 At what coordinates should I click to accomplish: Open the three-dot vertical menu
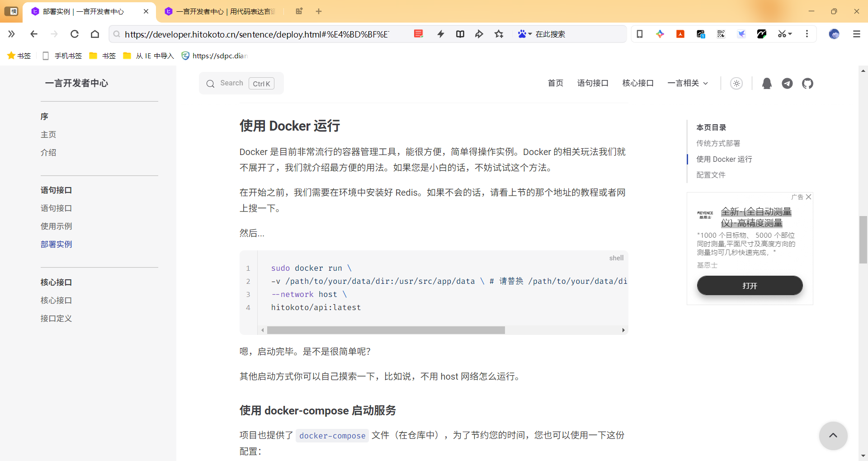pyautogui.click(x=807, y=34)
